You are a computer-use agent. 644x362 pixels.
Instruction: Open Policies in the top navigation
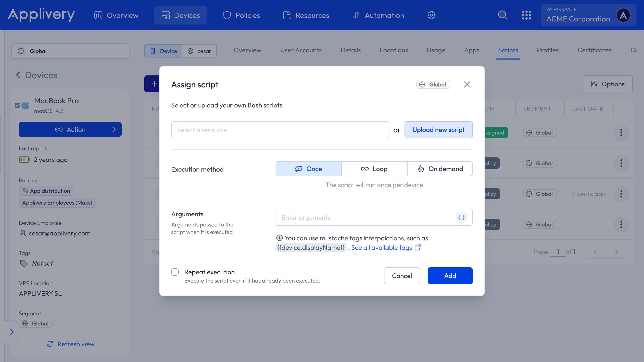pyautogui.click(x=241, y=15)
